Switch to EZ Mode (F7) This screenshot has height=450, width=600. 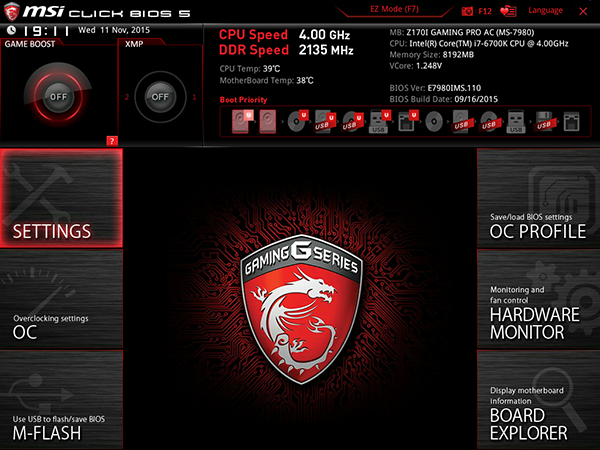394,9
